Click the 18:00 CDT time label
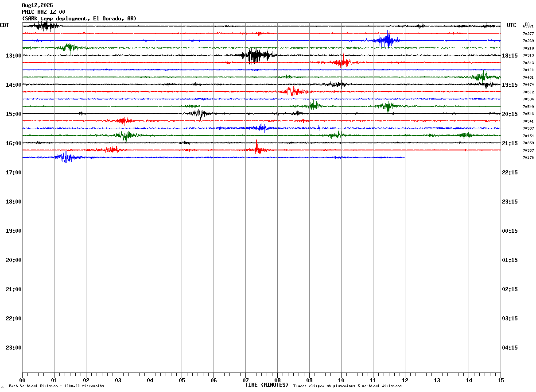Image resolution: width=536 pixels, height=392 pixels. [x=14, y=202]
